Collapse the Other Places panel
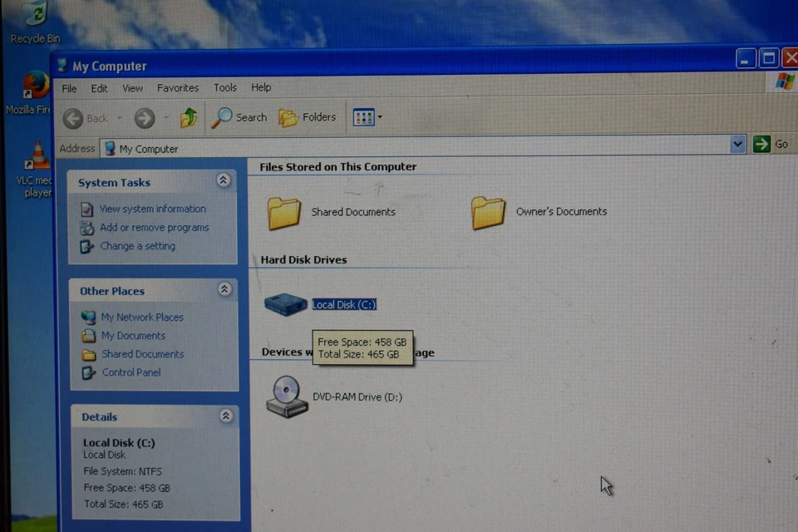 pyautogui.click(x=224, y=289)
